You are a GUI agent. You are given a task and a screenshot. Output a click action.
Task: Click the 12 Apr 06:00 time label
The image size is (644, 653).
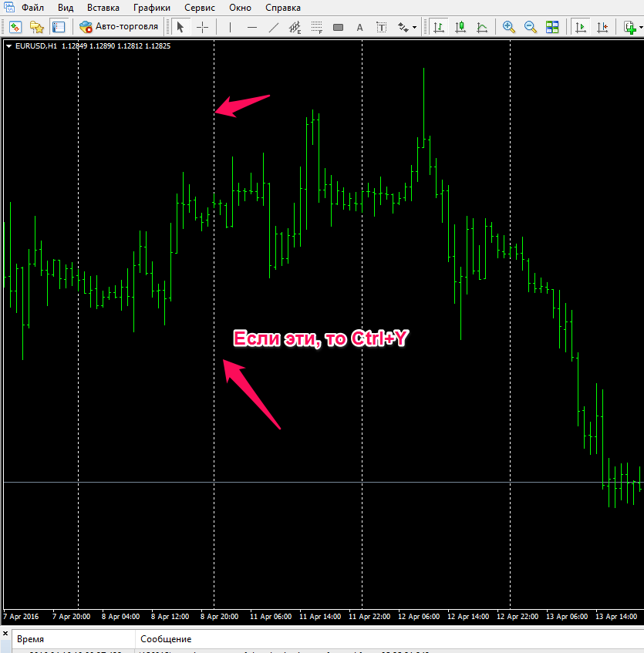419,616
